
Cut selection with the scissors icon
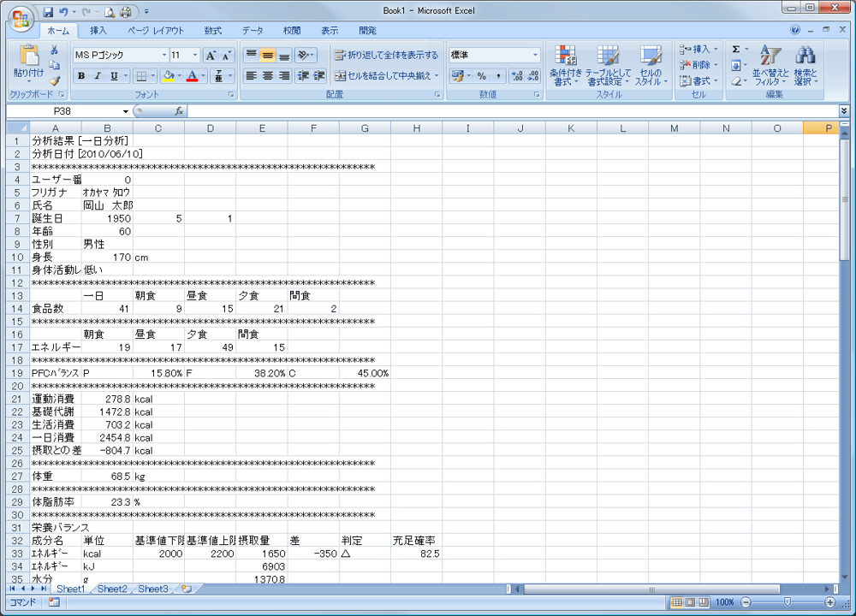click(54, 50)
